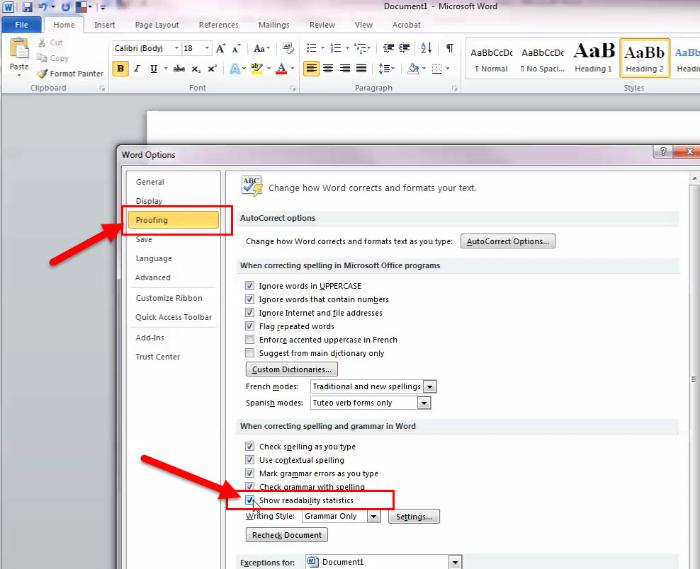The image size is (700, 569).
Task: Open French modes dropdown
Action: point(430,386)
